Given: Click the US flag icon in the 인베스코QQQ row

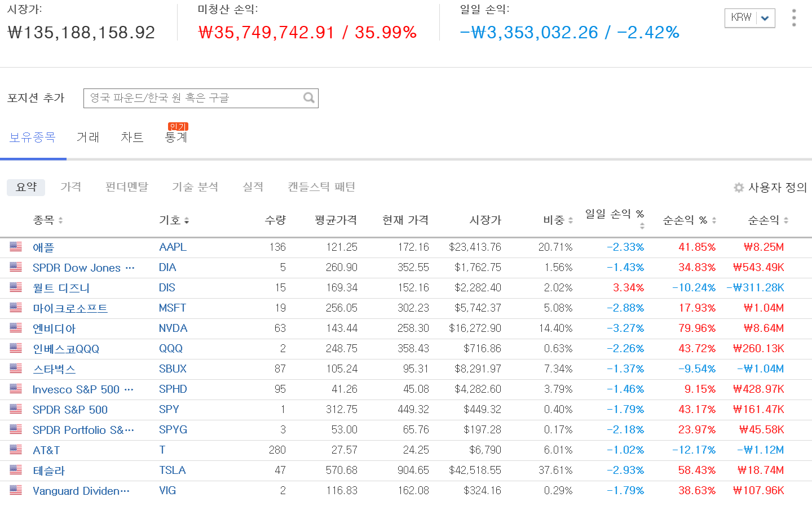Looking at the screenshot, I should click(16, 348).
